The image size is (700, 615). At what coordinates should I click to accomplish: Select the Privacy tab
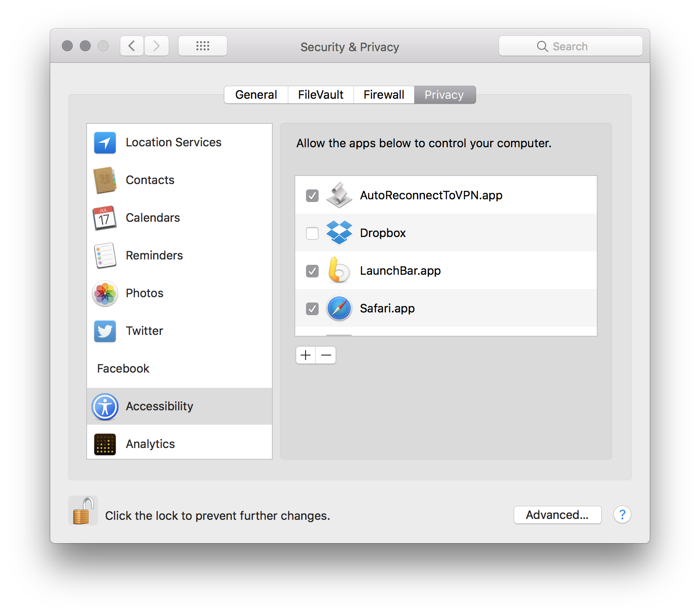point(445,95)
